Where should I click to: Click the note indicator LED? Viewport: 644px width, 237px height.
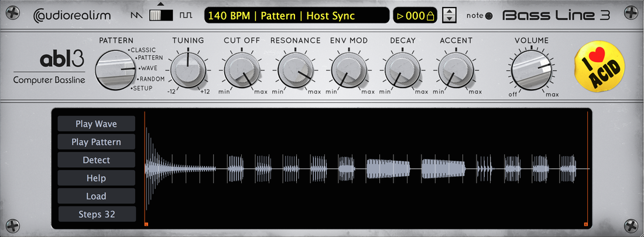pos(489,16)
